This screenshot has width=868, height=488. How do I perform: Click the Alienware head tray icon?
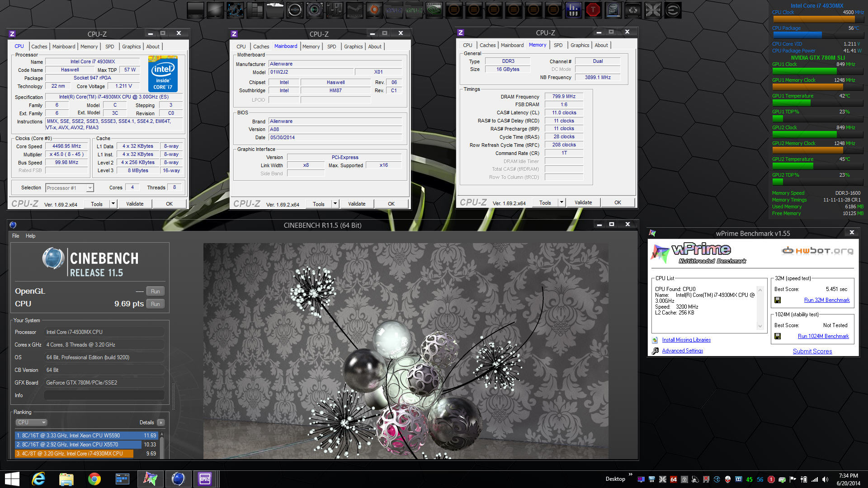coord(728,479)
